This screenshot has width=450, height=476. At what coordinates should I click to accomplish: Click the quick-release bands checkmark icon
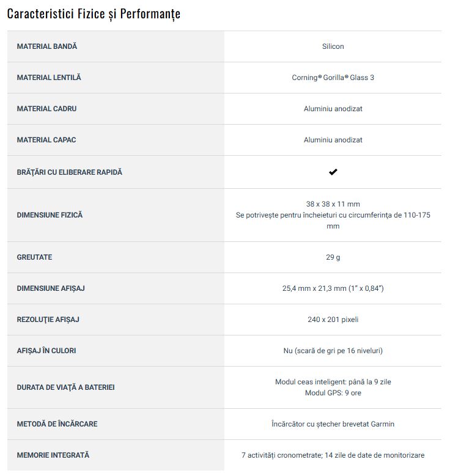coord(333,172)
